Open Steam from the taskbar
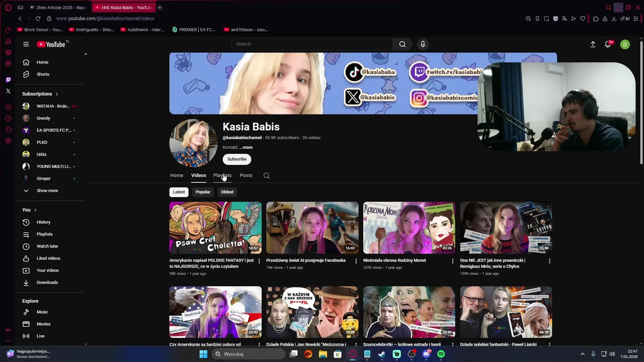Image resolution: width=644 pixels, height=362 pixels. 382,354
